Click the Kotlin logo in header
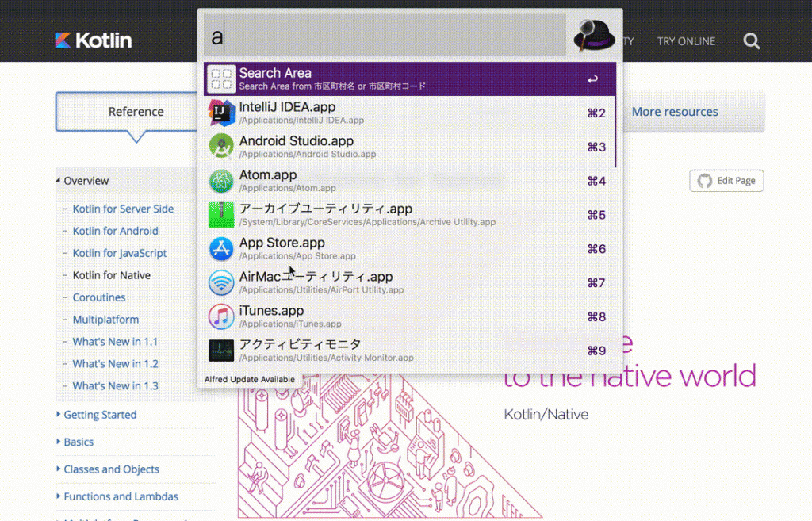This screenshot has width=812, height=521. [94, 40]
